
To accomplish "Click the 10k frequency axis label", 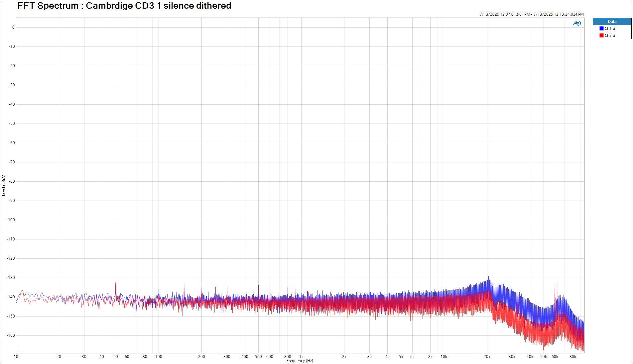I will (x=444, y=357).
